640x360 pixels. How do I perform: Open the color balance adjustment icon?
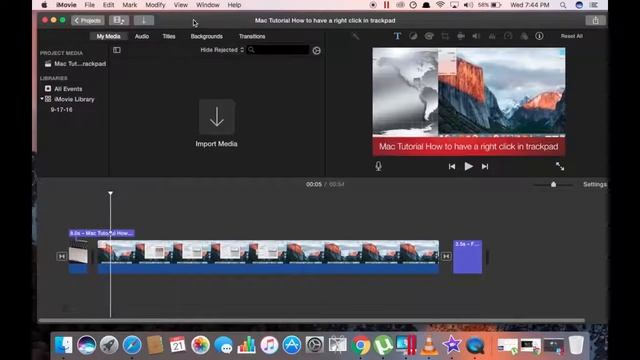pyautogui.click(x=413, y=36)
